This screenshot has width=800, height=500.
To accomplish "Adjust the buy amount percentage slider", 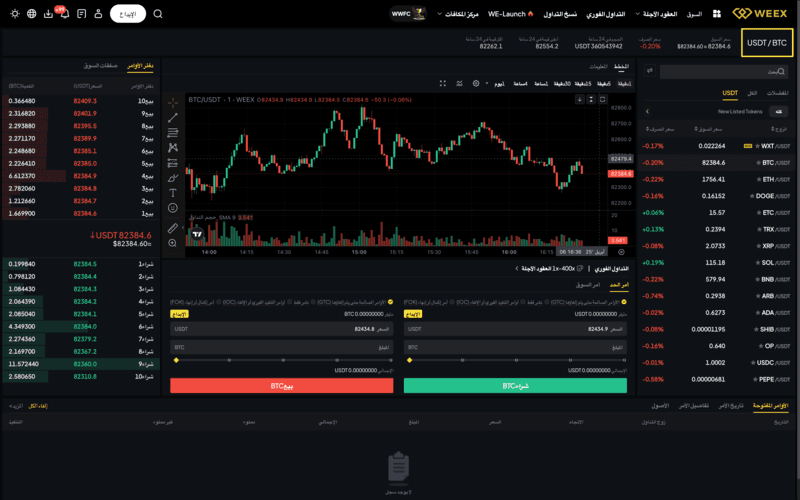I will (x=515, y=360).
